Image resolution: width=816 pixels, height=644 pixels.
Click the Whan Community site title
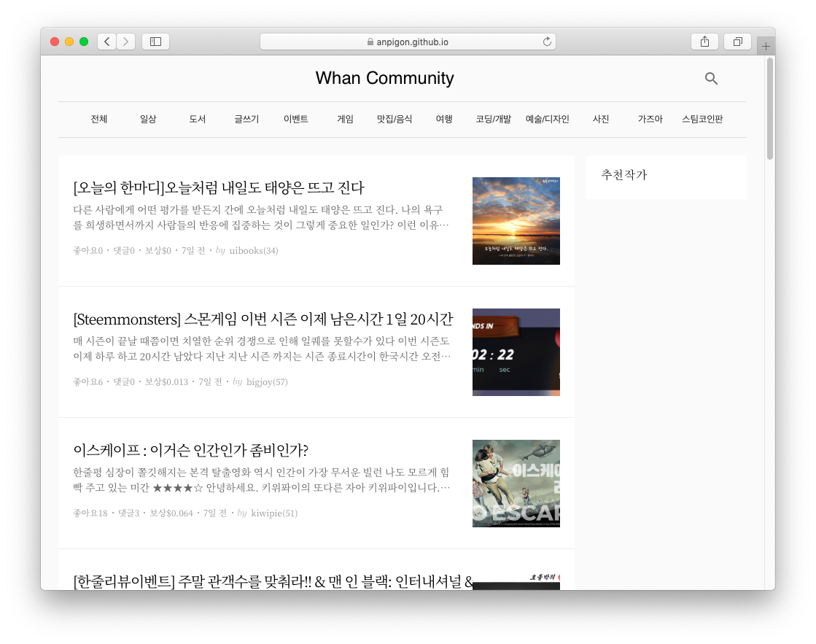coord(384,78)
